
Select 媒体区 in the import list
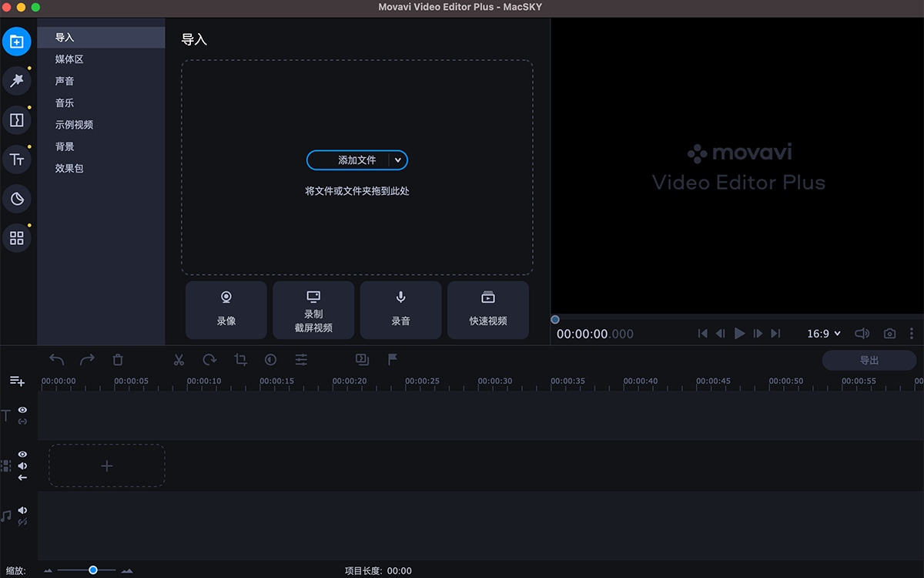(x=101, y=59)
